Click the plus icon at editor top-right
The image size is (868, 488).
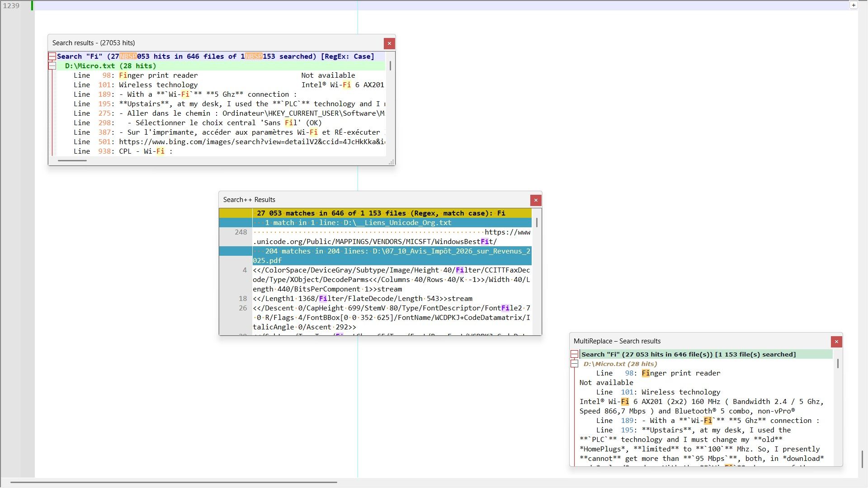pyautogui.click(x=854, y=5)
